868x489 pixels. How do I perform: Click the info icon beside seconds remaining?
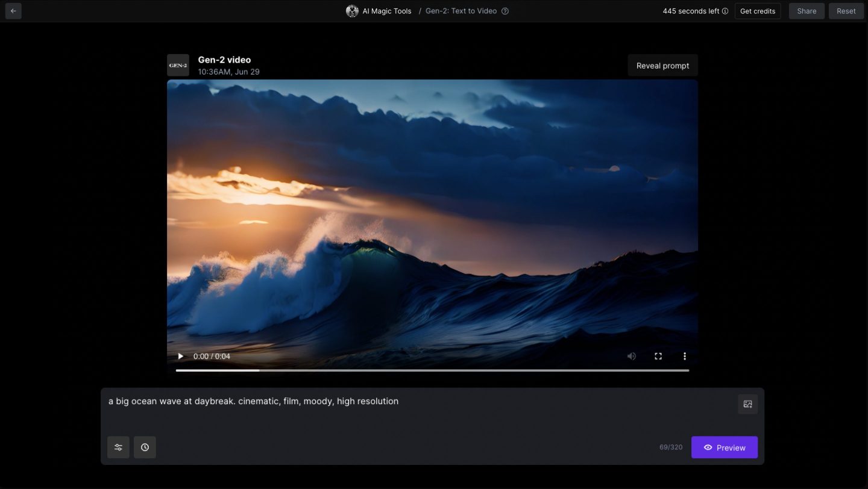point(725,11)
